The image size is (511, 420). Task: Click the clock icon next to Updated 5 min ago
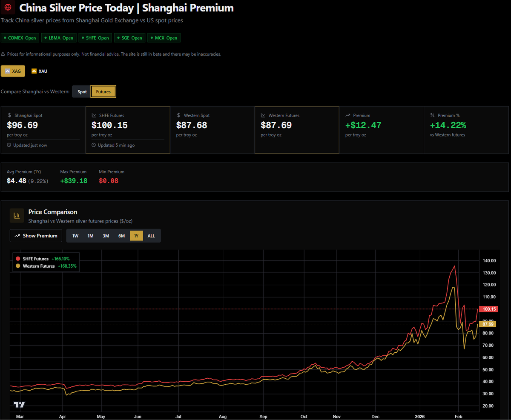coord(94,145)
